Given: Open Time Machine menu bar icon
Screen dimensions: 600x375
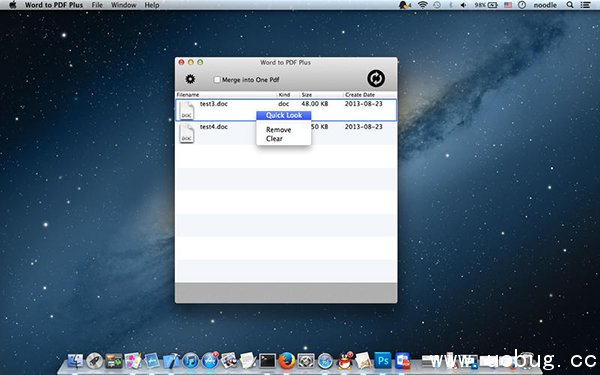Looking at the screenshot, I should pyautogui.click(x=437, y=5).
